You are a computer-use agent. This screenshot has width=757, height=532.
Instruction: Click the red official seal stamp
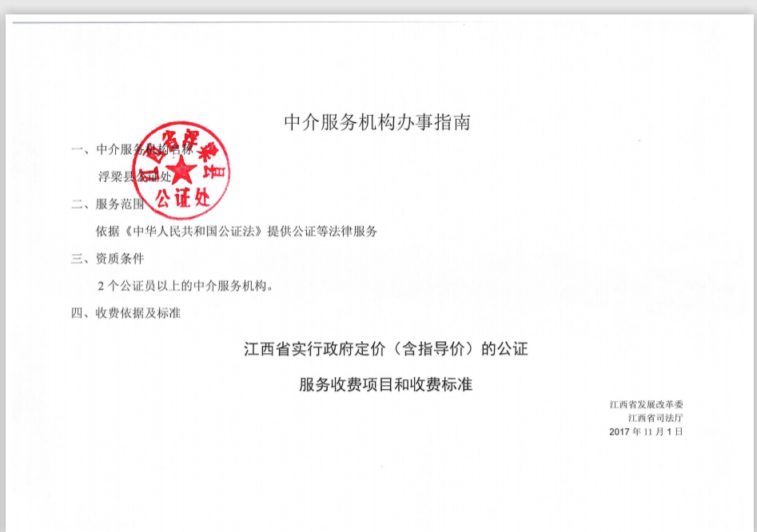coord(181,170)
